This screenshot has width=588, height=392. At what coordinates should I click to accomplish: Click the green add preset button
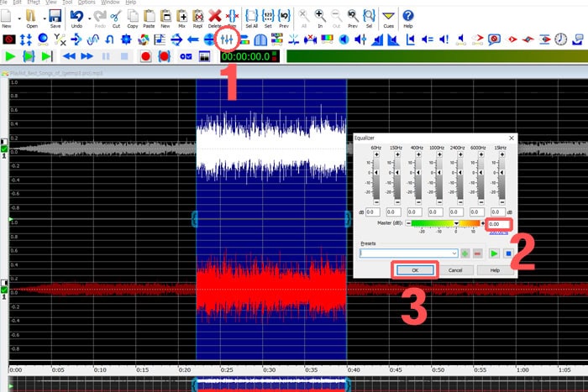click(x=465, y=253)
